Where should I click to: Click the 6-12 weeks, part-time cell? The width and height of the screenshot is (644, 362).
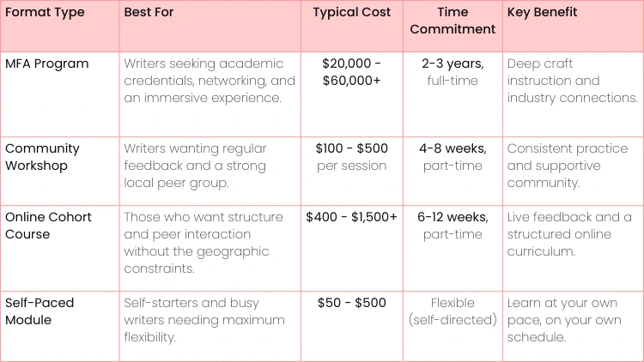click(x=453, y=226)
